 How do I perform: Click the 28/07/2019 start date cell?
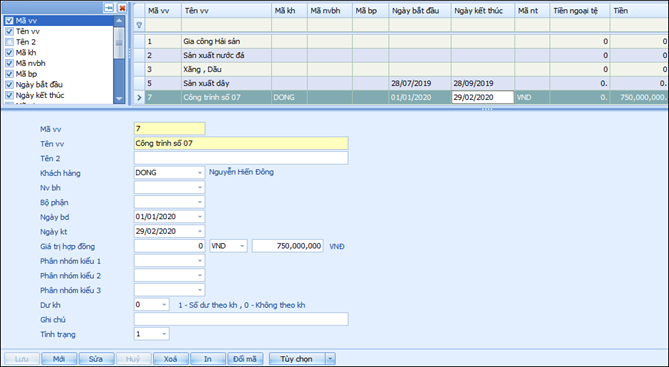[420, 83]
